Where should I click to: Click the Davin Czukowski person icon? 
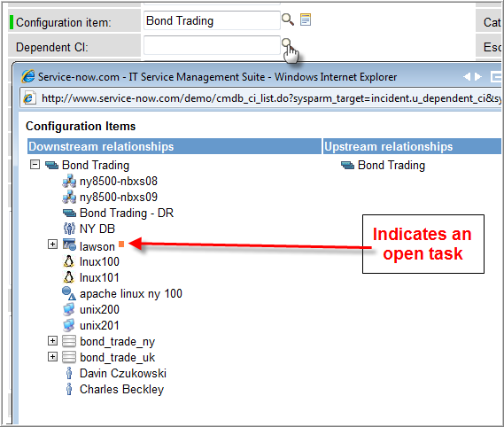tap(69, 373)
